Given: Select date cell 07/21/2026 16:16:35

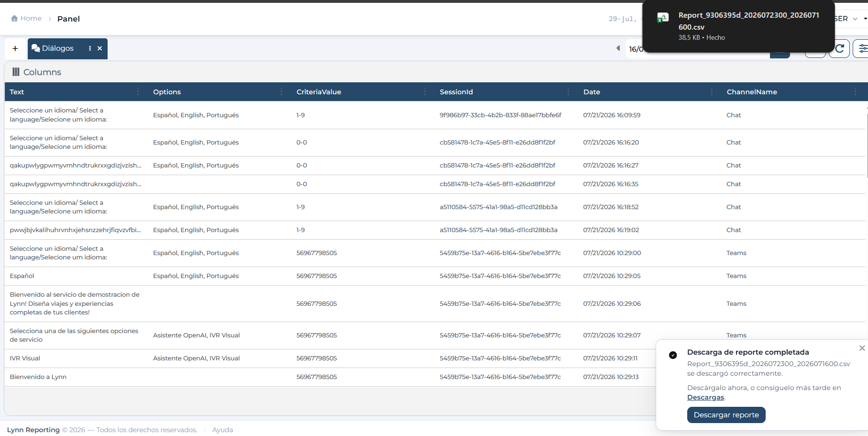Looking at the screenshot, I should (x=611, y=184).
